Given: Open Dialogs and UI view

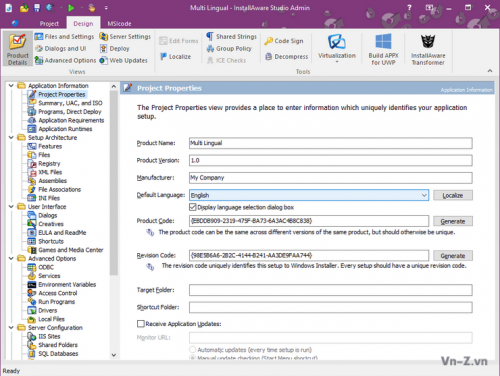Looking at the screenshot, I should click(x=61, y=49).
